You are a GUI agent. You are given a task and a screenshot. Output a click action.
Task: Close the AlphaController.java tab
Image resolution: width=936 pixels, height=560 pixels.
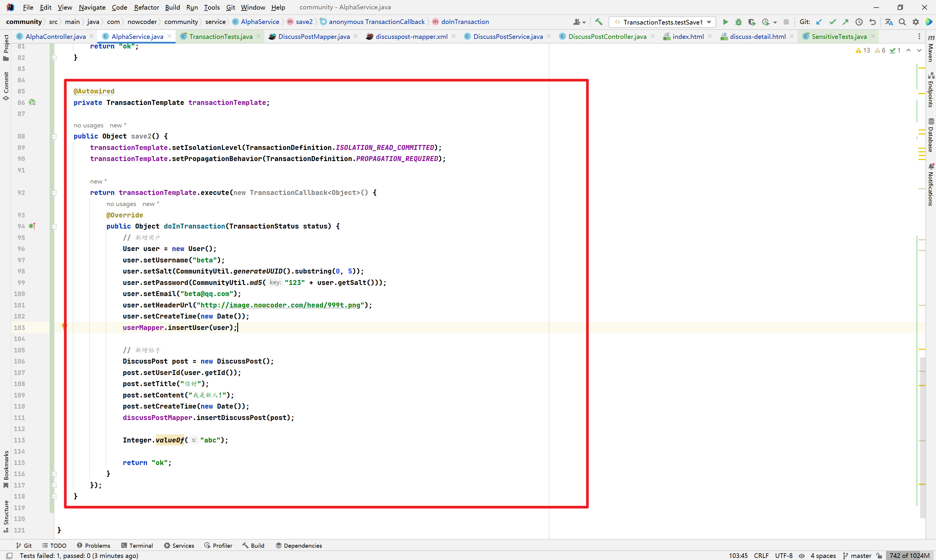coord(91,36)
